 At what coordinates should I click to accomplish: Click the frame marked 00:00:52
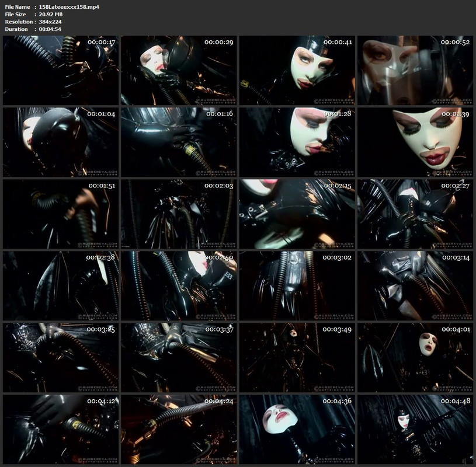tap(415, 71)
